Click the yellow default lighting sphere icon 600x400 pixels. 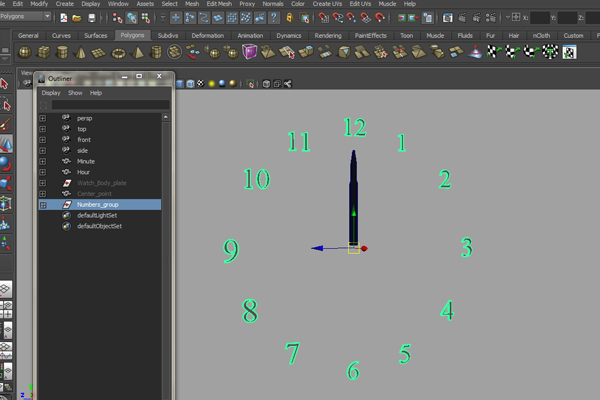click(211, 83)
